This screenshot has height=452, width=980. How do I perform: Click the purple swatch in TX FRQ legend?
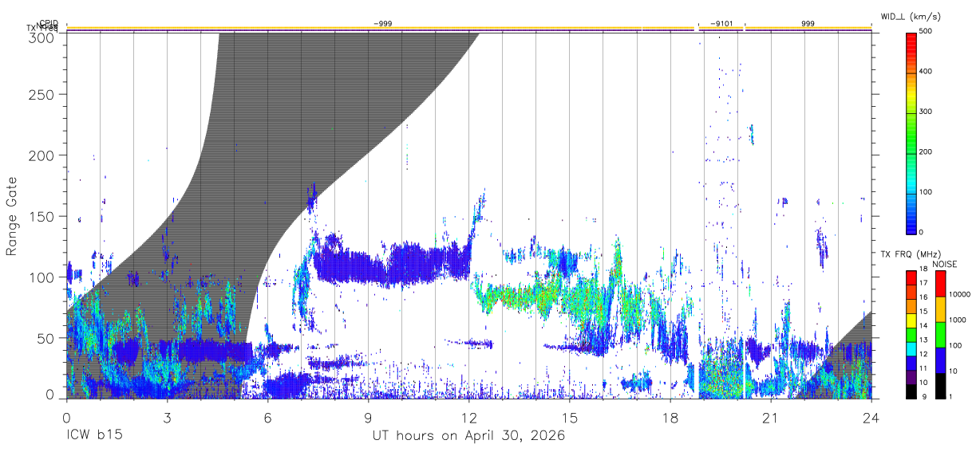(x=911, y=377)
